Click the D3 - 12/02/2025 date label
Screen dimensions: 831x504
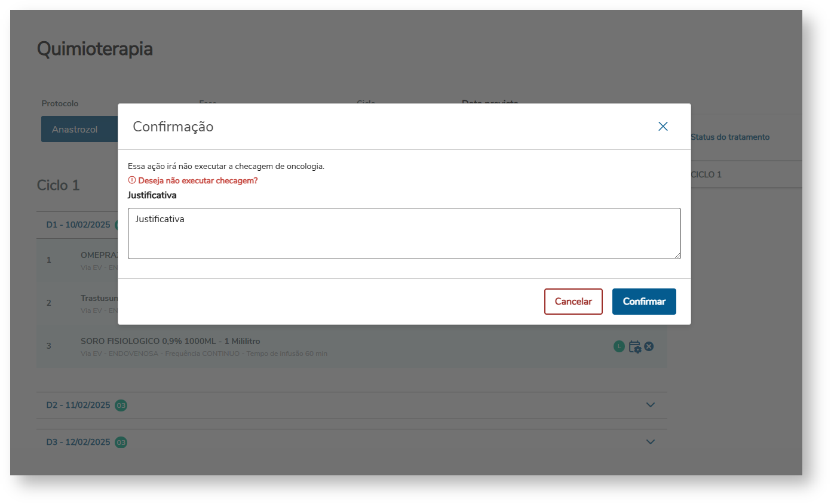pos(78,442)
